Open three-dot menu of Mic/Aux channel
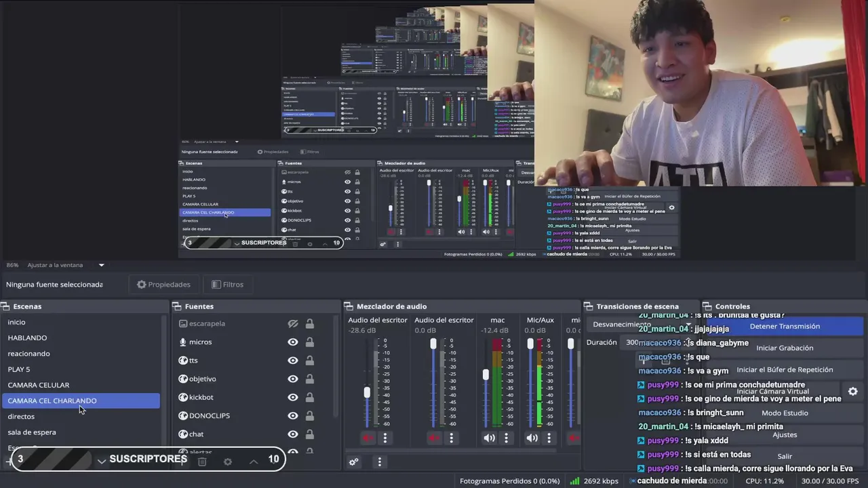 549,438
